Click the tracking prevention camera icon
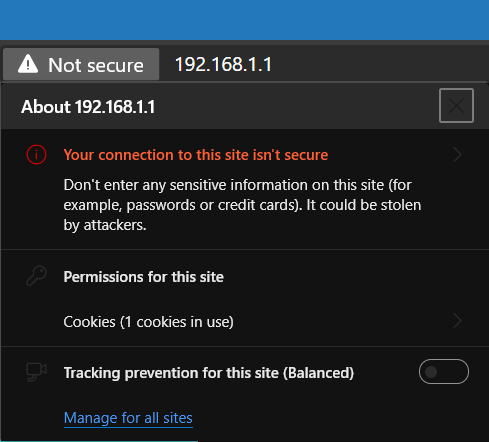 point(36,372)
